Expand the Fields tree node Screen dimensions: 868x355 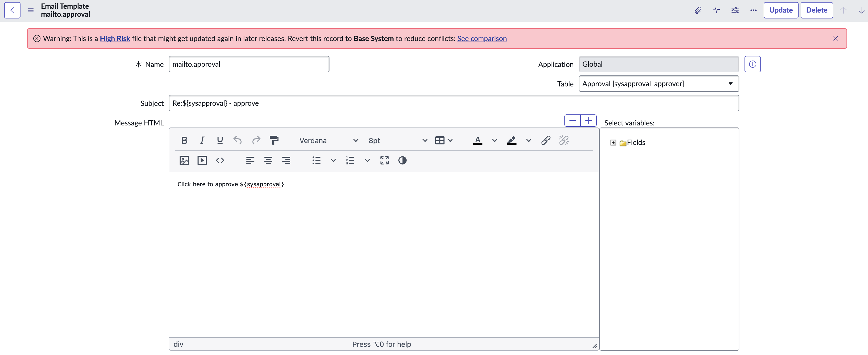[613, 143]
